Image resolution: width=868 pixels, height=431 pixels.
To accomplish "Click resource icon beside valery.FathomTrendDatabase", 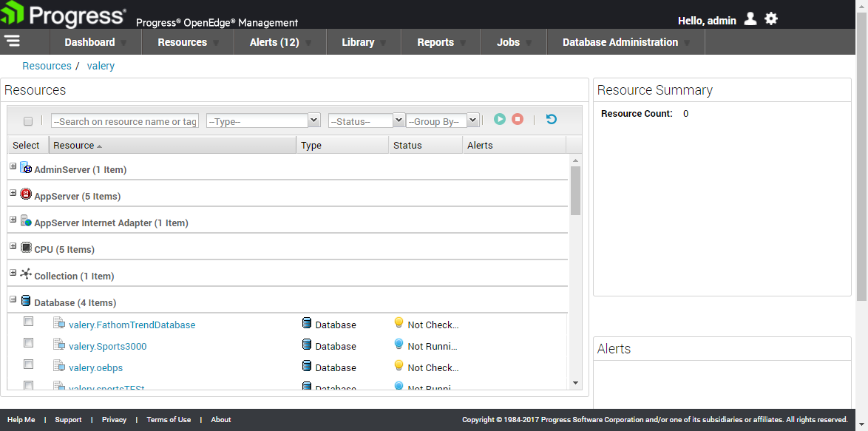I will coord(59,323).
